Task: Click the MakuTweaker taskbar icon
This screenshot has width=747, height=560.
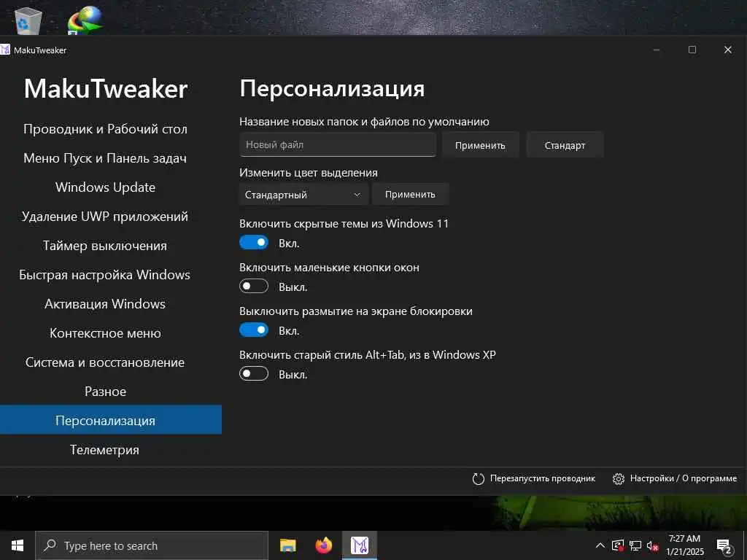Action: point(360,545)
